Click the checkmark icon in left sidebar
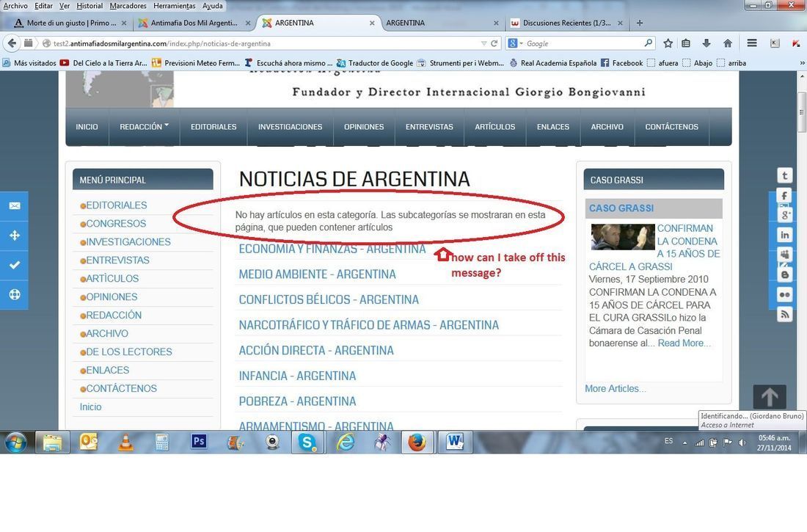The height and width of the screenshot is (532, 807). coord(15,265)
